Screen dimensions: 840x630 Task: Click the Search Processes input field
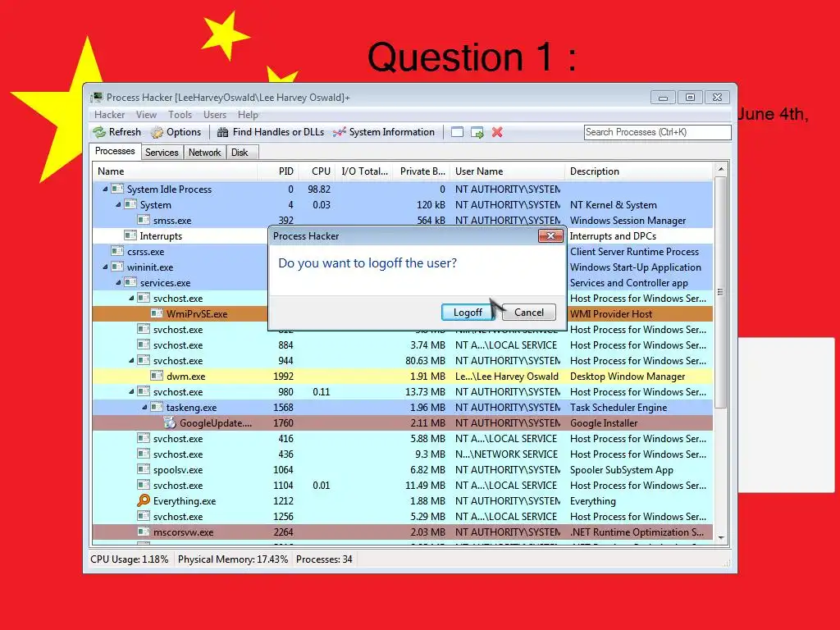657,132
